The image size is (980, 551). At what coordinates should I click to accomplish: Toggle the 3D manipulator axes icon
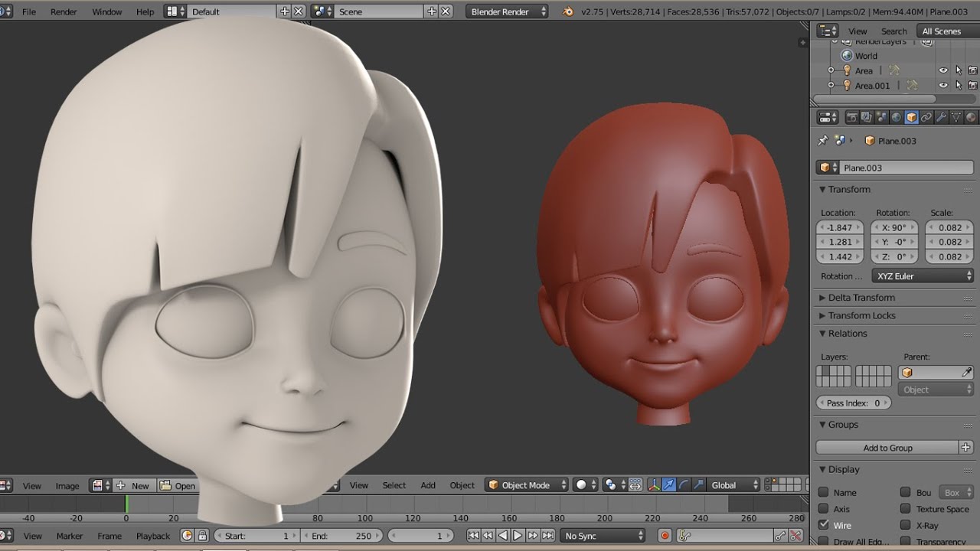pos(655,484)
